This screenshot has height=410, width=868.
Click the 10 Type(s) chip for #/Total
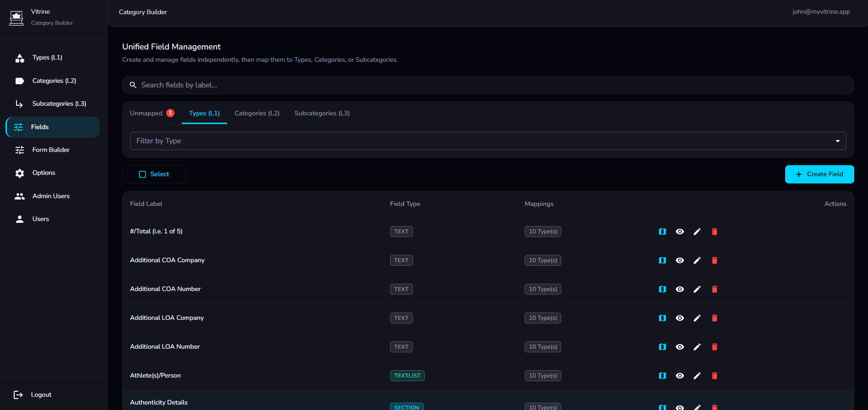point(542,232)
